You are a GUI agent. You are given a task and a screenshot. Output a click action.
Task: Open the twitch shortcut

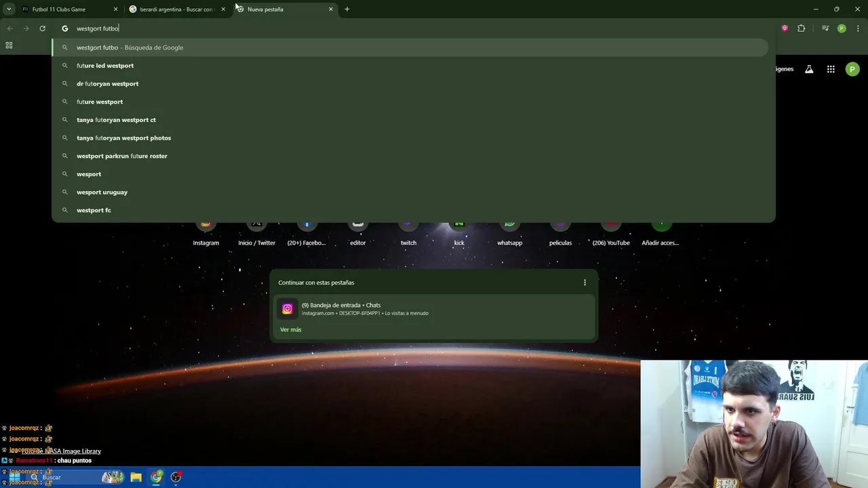[408, 234]
